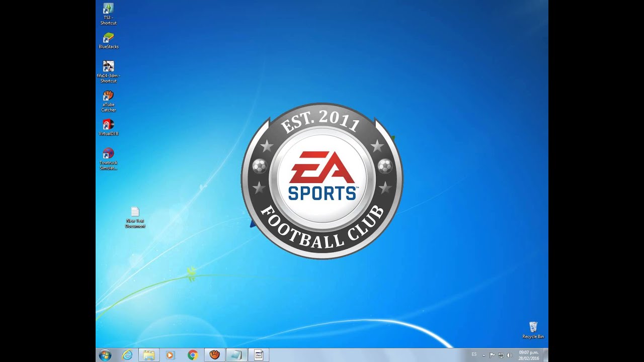644x362 pixels.
Task: Open the Action Center flag icon
Action: 492,355
